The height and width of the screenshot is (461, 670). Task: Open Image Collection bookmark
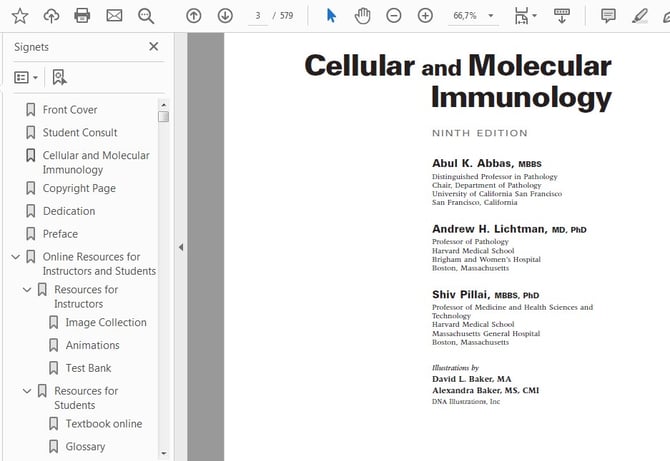click(106, 323)
